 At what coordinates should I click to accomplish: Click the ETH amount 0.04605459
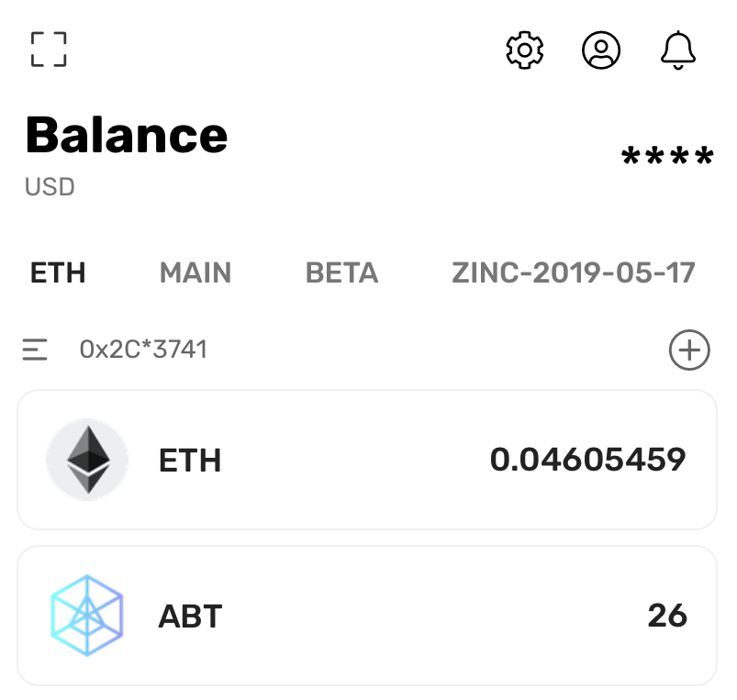coord(587,460)
